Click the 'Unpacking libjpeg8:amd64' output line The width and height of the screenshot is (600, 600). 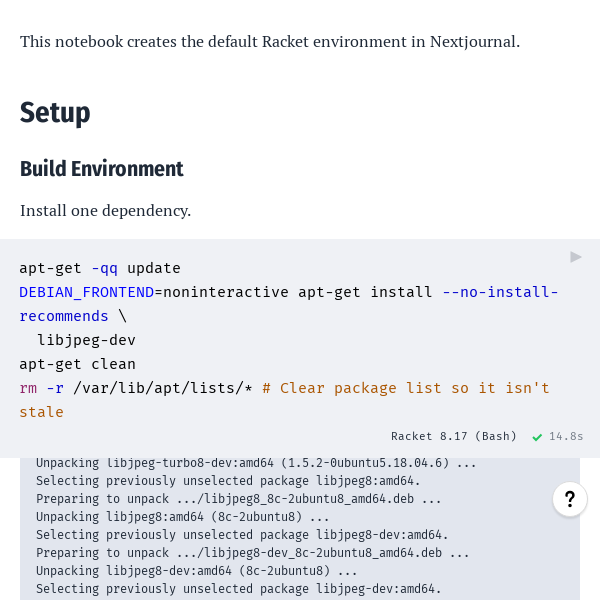[x=183, y=517]
